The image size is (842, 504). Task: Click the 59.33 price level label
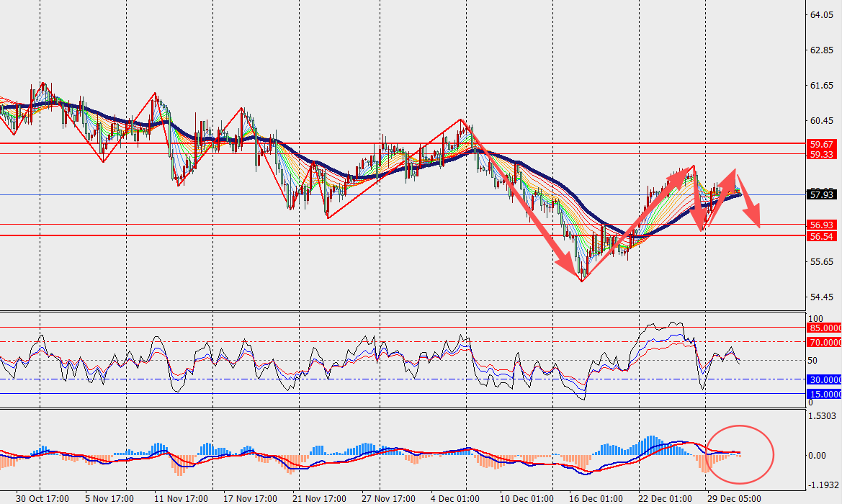pos(822,154)
